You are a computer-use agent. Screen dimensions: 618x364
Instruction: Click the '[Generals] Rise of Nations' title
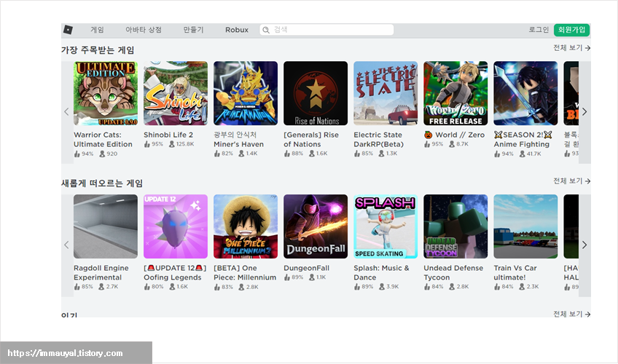(x=311, y=139)
